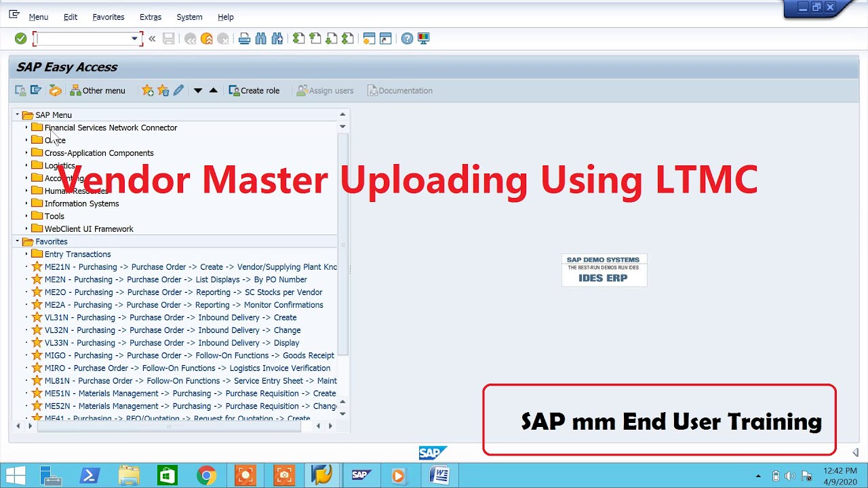Expand the Entry Transactions folder
Screen dimensions: 868x488
coord(26,254)
